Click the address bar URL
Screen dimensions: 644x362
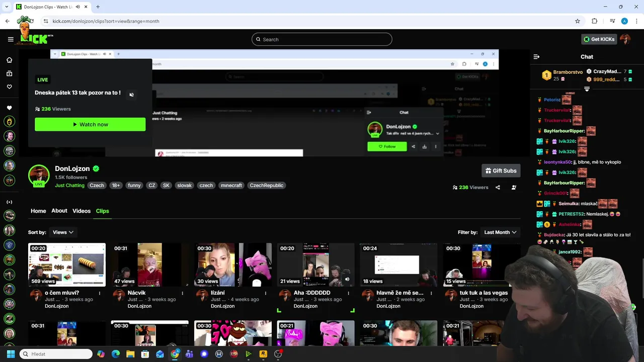[x=106, y=21]
